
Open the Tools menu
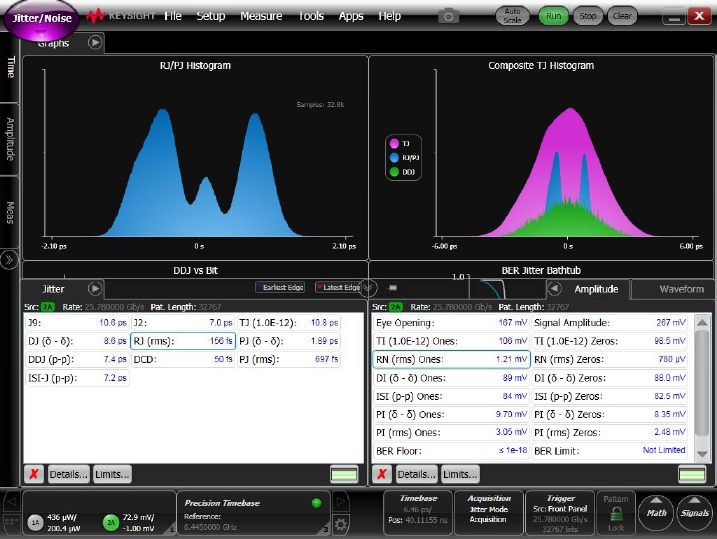coord(311,16)
